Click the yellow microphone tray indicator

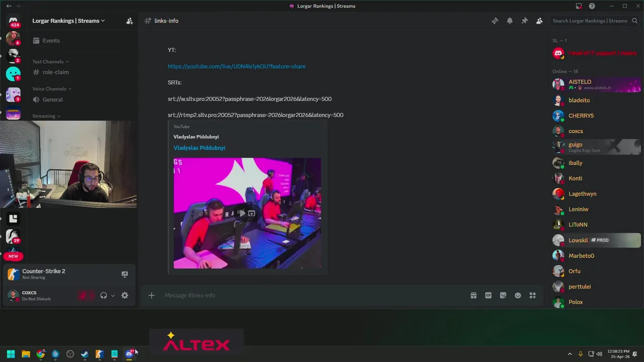pyautogui.click(x=581, y=354)
